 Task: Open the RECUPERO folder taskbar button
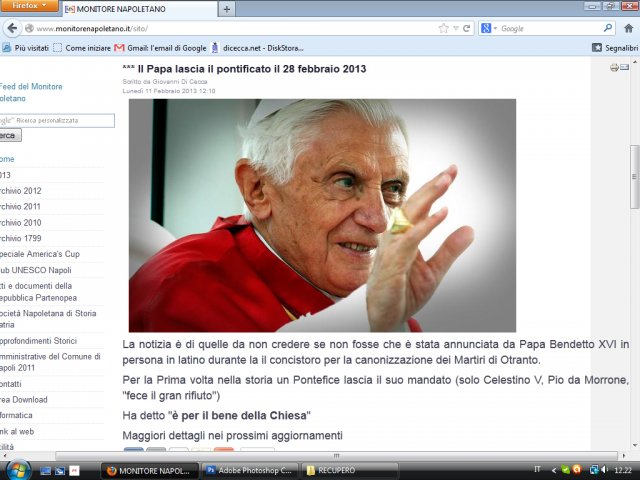[349, 471]
